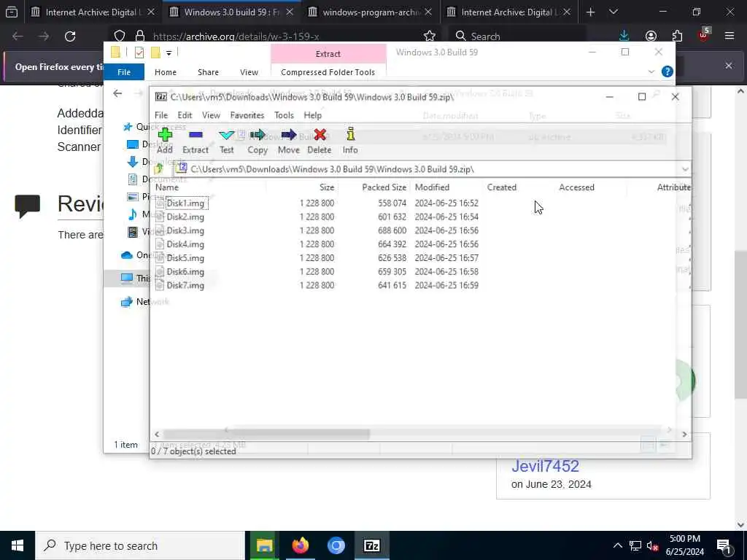The image size is (747, 560).
Task: Click the Move toolbar icon in 7-Zip
Action: point(289,135)
